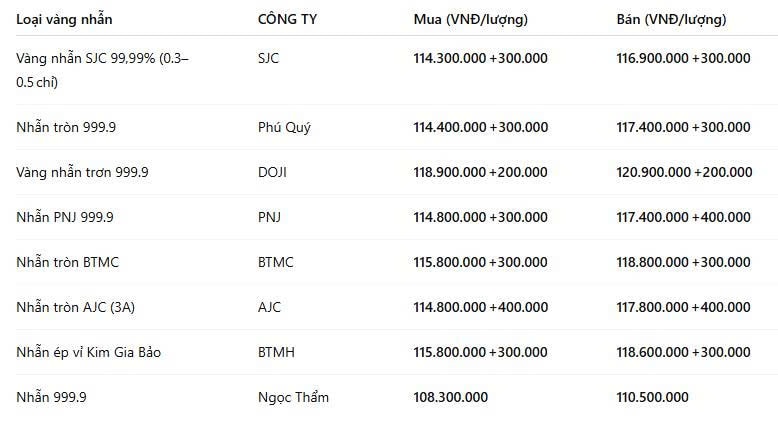The image size is (778, 425).
Task: Select the 'Nhẫn PNJ 999.9' product cell
Action: [x=65, y=217]
